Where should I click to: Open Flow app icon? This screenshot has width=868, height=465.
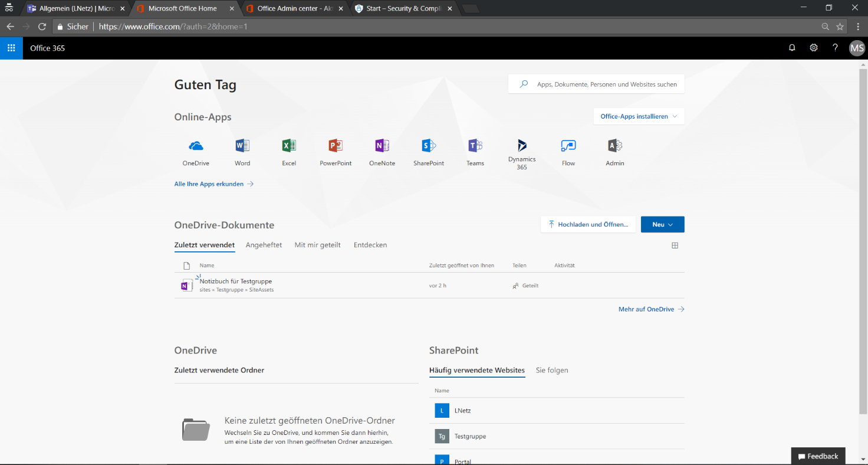tap(568, 146)
